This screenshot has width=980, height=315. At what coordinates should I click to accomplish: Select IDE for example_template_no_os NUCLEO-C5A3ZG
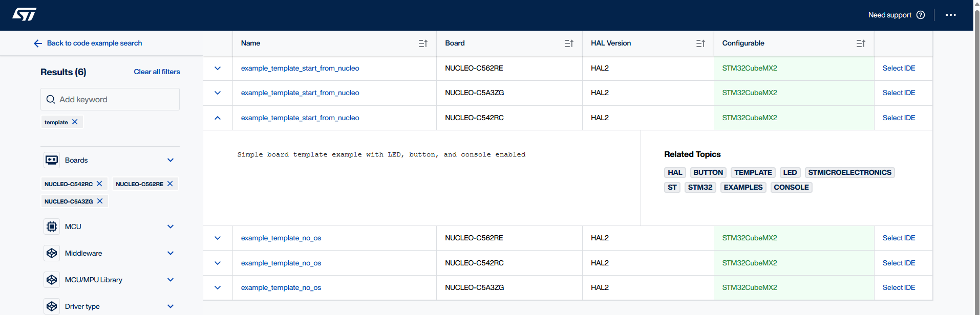tap(898, 287)
